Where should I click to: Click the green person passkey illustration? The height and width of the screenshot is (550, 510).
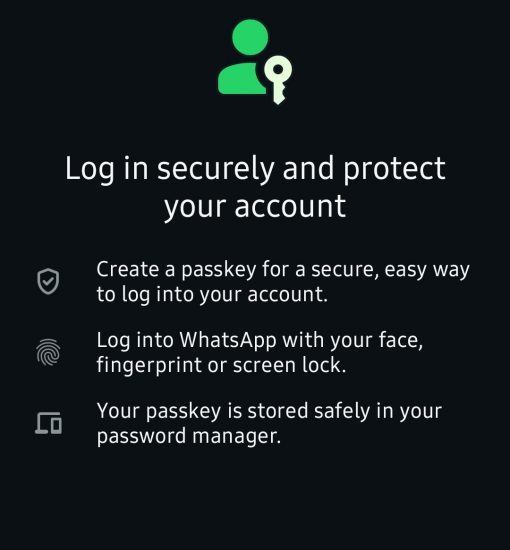[255, 62]
